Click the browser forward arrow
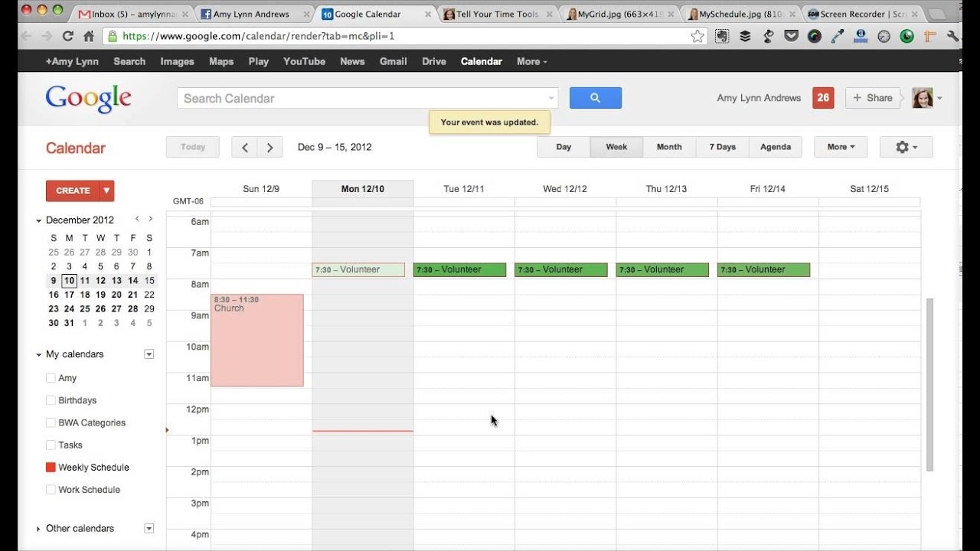 (47, 36)
